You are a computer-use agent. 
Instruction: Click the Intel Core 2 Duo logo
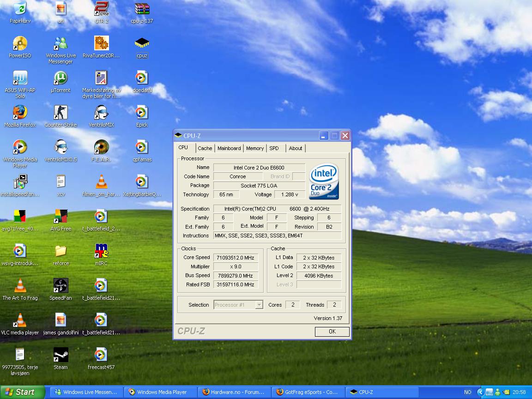pos(324,181)
